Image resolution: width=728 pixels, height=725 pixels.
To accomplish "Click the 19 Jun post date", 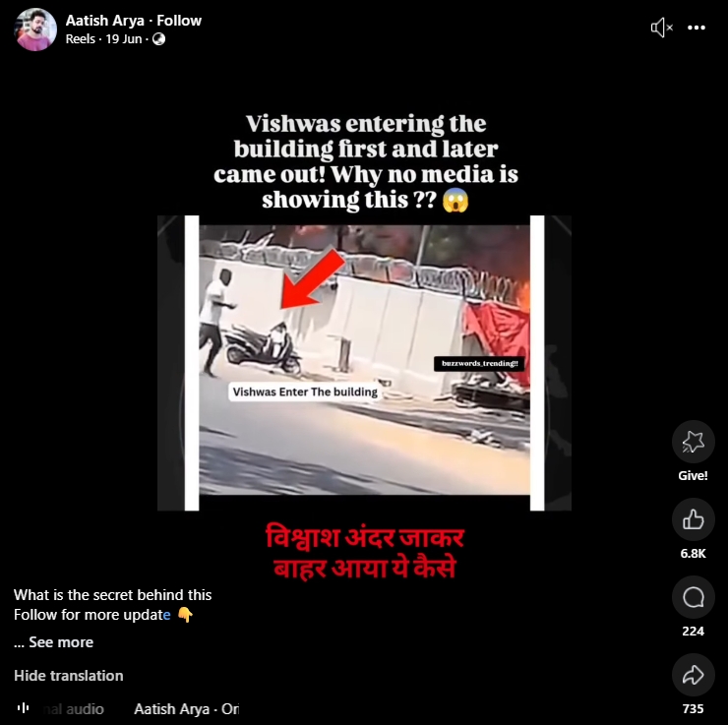I will point(124,39).
